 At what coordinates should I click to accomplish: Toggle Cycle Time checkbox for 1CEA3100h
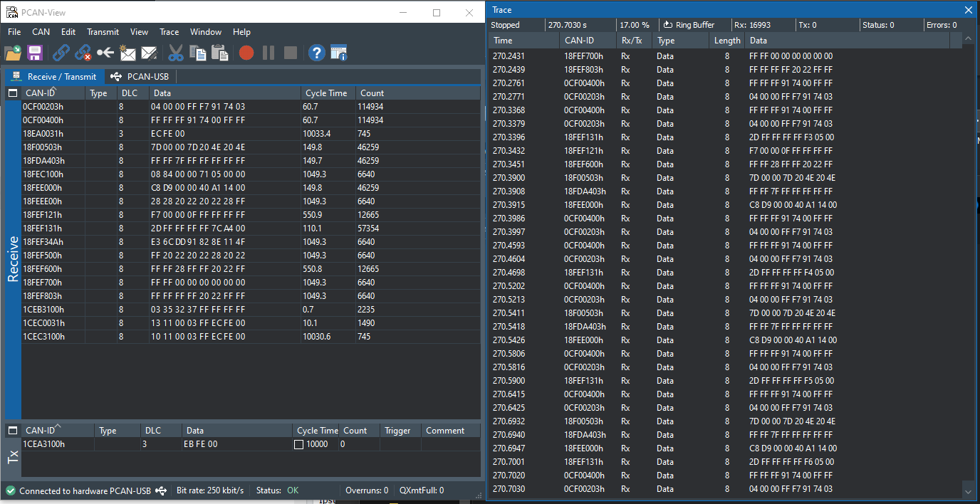(299, 444)
